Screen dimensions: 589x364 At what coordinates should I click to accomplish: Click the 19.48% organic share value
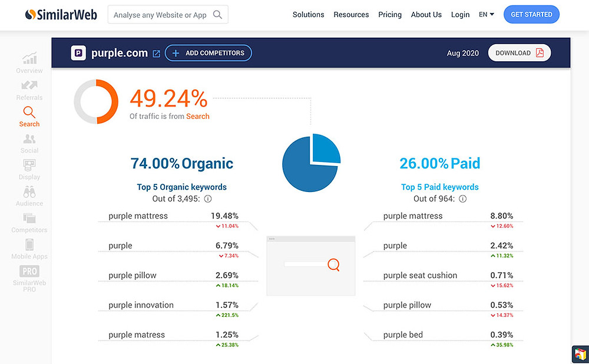tap(224, 216)
